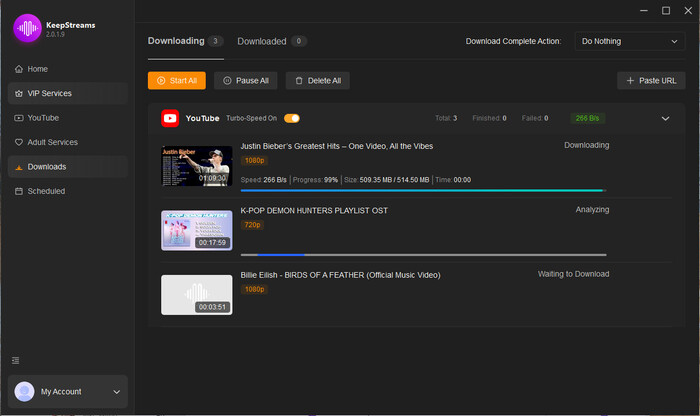
Task: Click the red YouTube group icon
Action: pos(170,118)
